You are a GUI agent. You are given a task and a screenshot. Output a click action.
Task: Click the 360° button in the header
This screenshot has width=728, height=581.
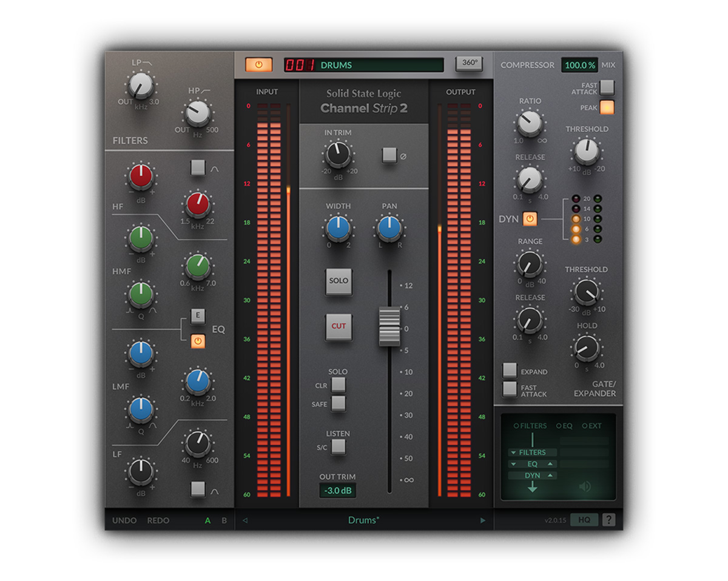point(468,65)
